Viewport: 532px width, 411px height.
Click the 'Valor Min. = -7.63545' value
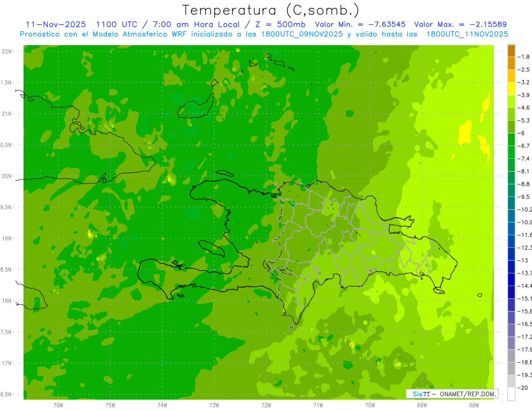pyautogui.click(x=360, y=24)
